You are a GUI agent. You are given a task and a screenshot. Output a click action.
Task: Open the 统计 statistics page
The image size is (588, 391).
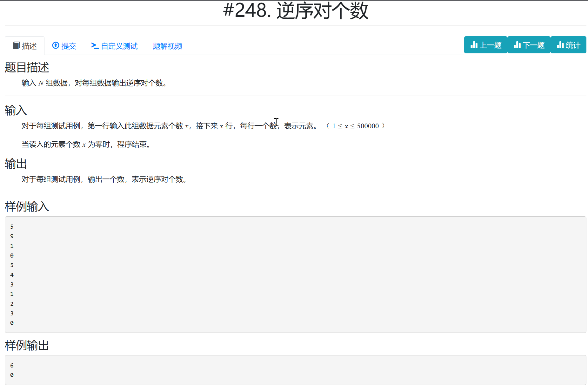pos(568,45)
